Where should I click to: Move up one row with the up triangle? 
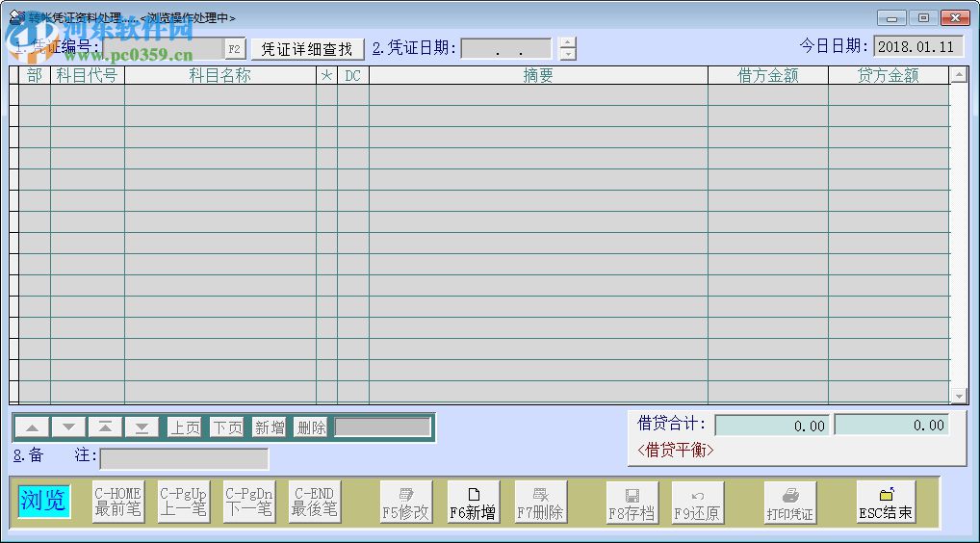pos(33,427)
